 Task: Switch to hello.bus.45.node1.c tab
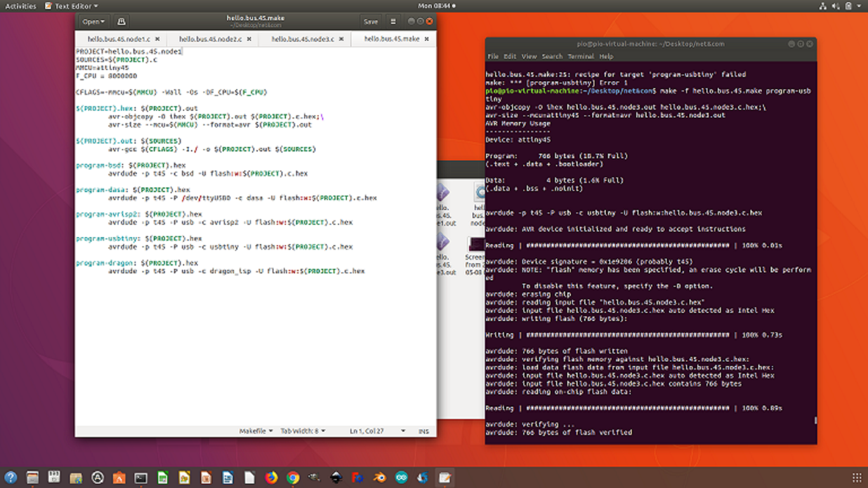pos(119,39)
